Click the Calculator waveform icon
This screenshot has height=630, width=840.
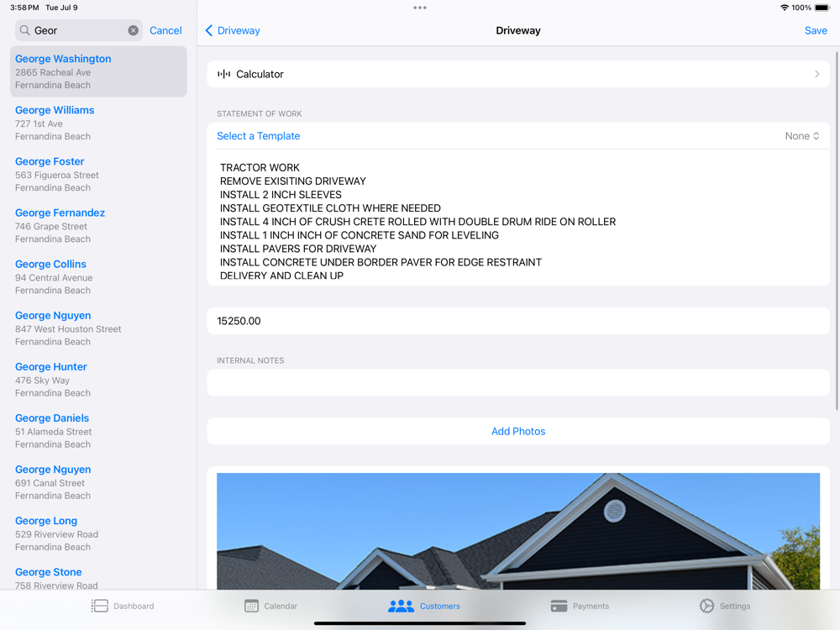click(224, 74)
